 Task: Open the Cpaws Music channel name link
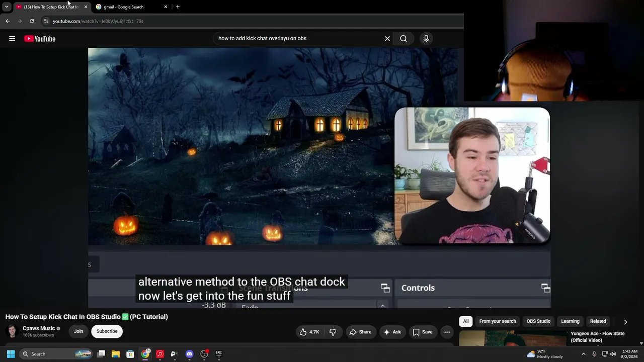[39, 328]
